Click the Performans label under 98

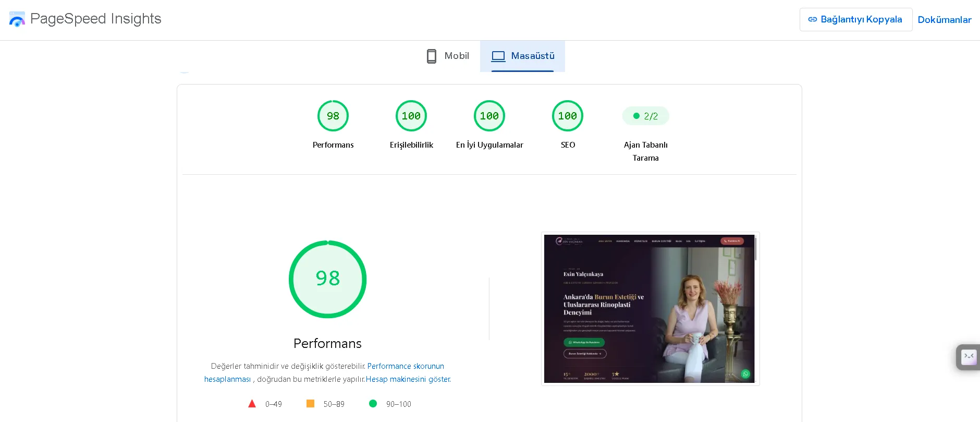pos(333,145)
